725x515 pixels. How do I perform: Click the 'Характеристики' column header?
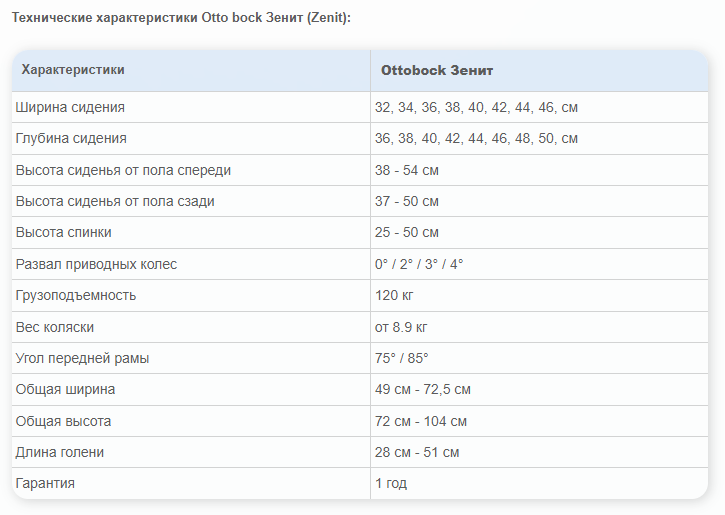[x=73, y=70]
